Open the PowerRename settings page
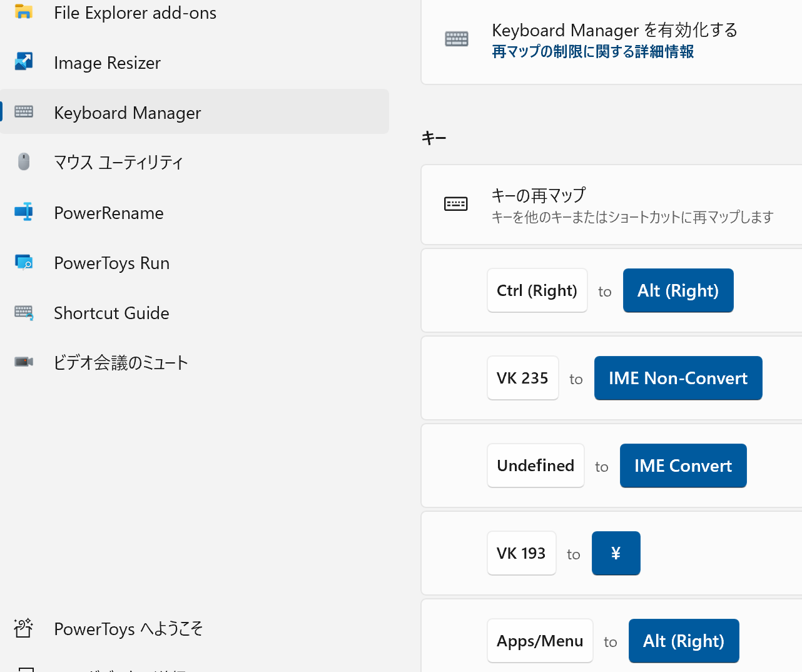The height and width of the screenshot is (672, 802). [109, 213]
